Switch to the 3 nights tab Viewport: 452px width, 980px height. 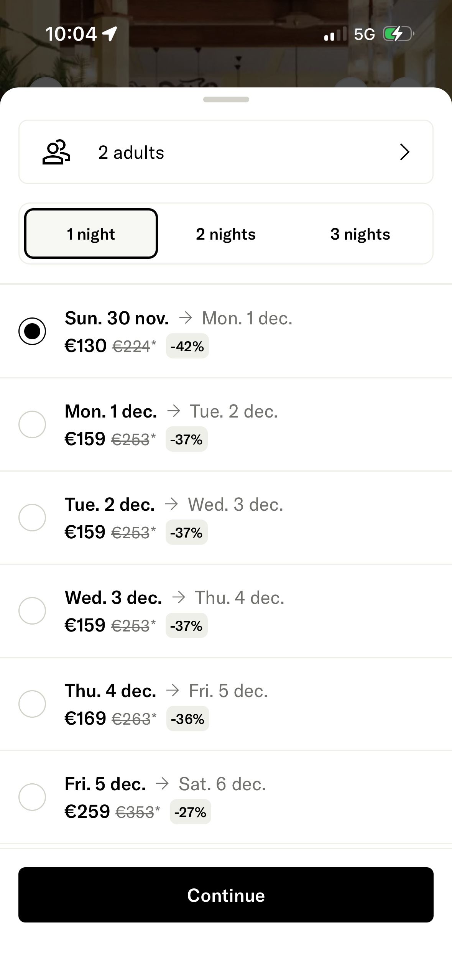[360, 234]
